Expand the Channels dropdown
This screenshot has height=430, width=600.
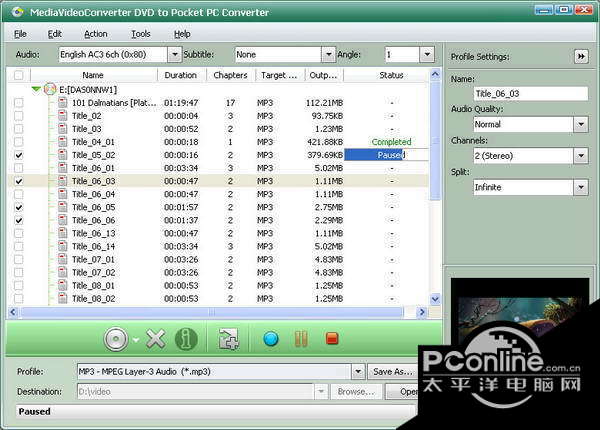[x=581, y=156]
